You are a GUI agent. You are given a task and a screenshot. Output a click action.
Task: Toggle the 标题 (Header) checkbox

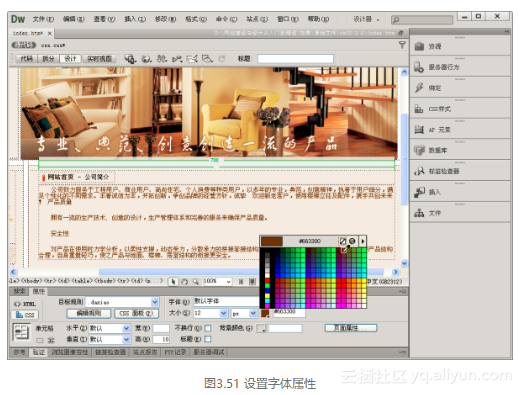(208, 339)
